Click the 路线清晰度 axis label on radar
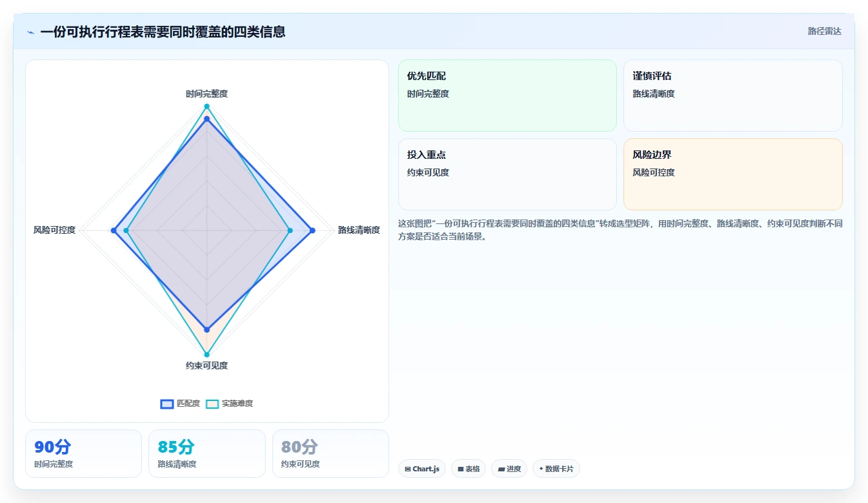The width and height of the screenshot is (868, 503). (x=359, y=230)
